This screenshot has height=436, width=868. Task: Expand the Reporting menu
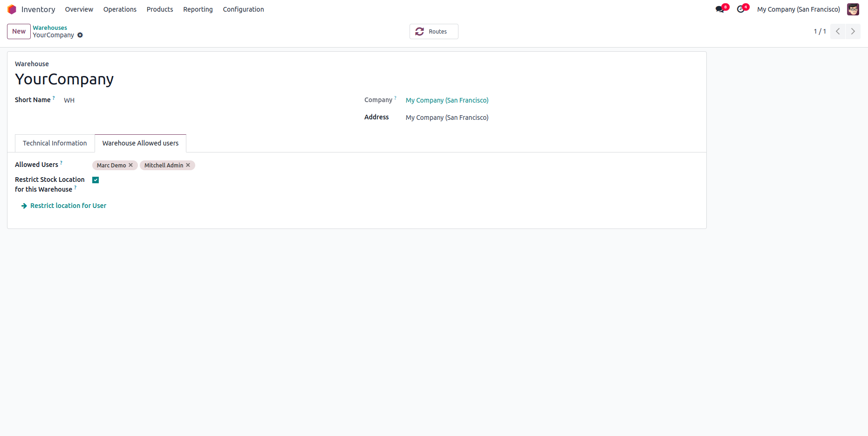[x=198, y=9]
